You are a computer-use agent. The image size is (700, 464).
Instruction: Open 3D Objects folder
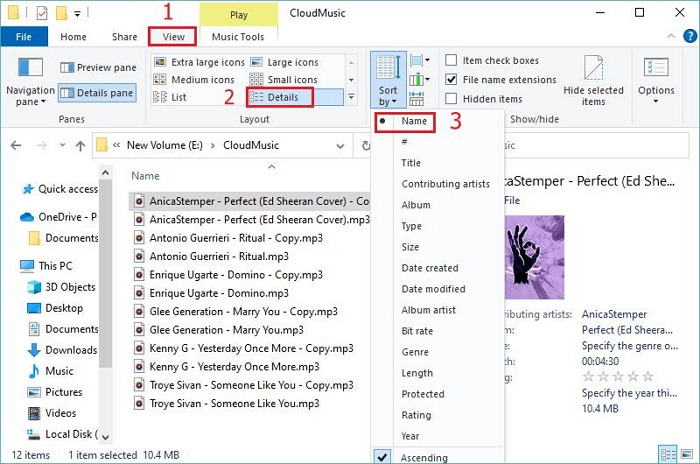62,287
